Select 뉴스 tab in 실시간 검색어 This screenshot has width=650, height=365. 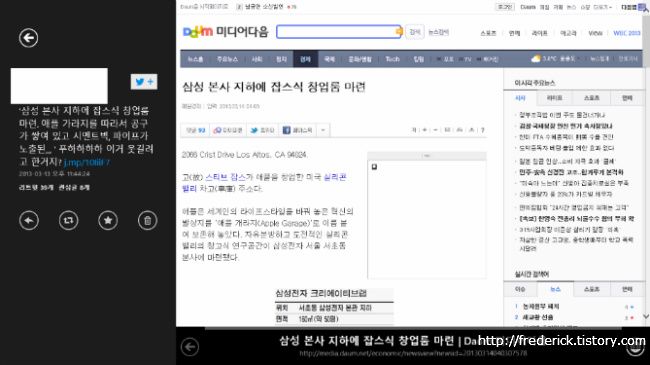[555, 289]
